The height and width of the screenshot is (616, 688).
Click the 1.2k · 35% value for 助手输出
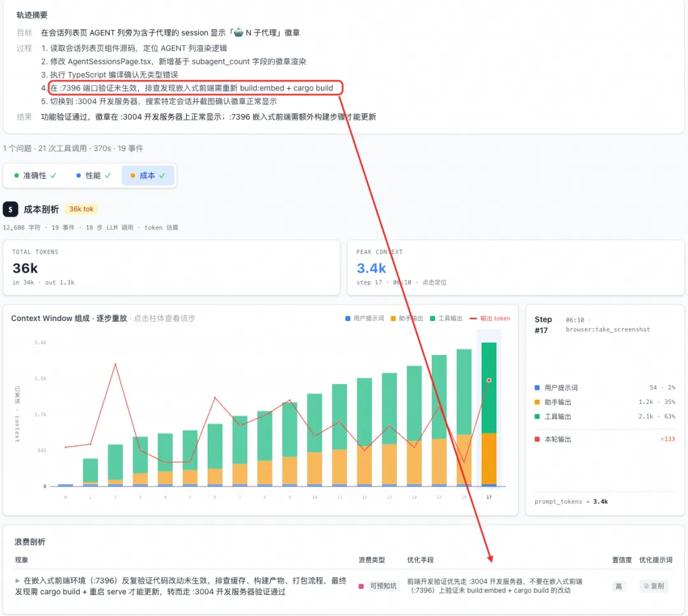[656, 402]
